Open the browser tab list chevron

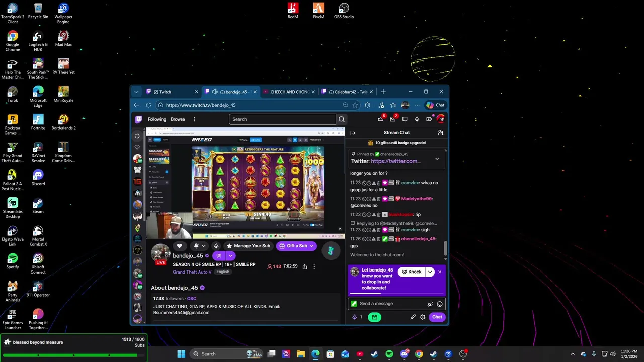[136, 92]
